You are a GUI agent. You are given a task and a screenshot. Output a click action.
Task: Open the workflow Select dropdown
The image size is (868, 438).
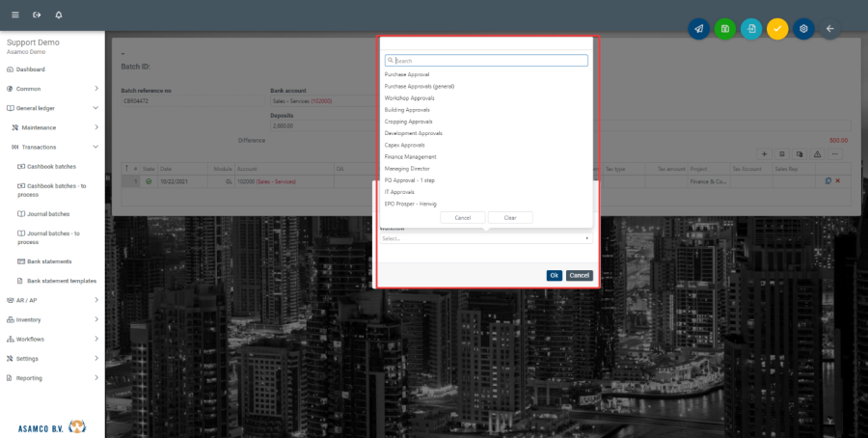[x=485, y=237]
